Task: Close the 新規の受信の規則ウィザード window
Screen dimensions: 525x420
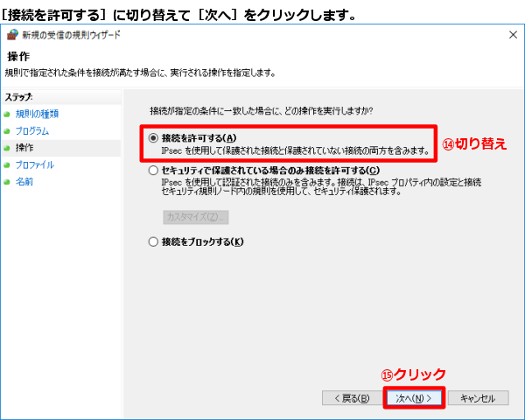Action: tap(511, 35)
